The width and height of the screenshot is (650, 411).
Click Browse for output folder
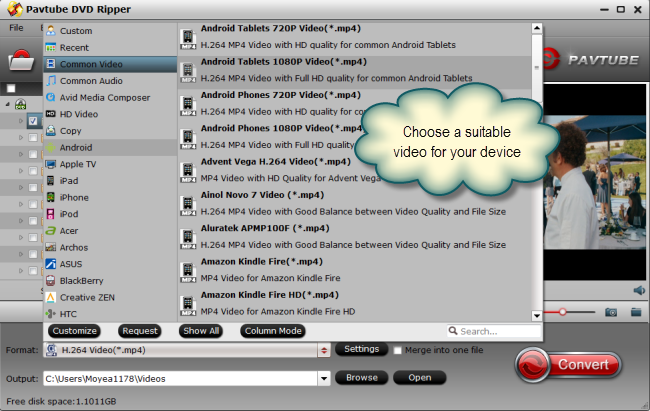coord(361,378)
